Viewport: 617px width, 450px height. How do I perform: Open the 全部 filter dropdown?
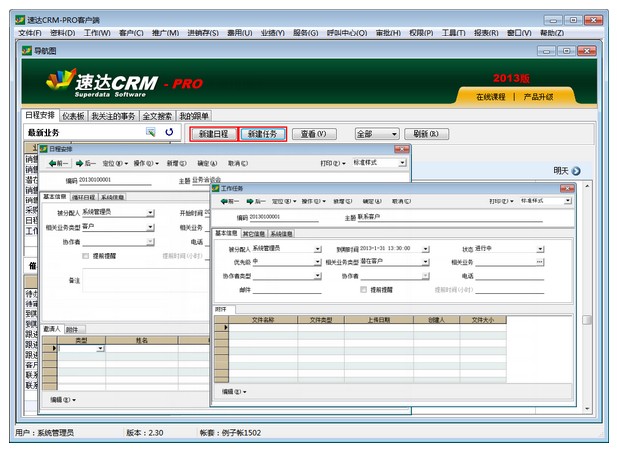(394, 134)
